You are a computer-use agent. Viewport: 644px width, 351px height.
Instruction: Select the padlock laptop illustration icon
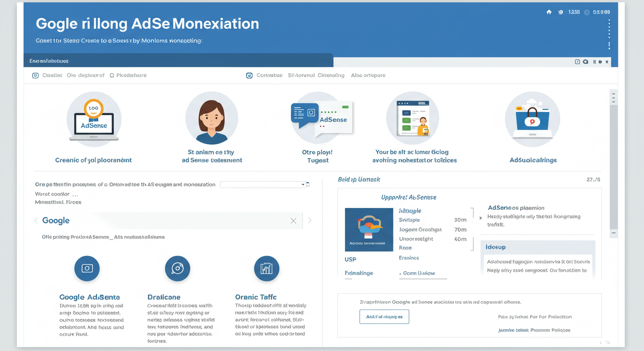[x=532, y=119]
